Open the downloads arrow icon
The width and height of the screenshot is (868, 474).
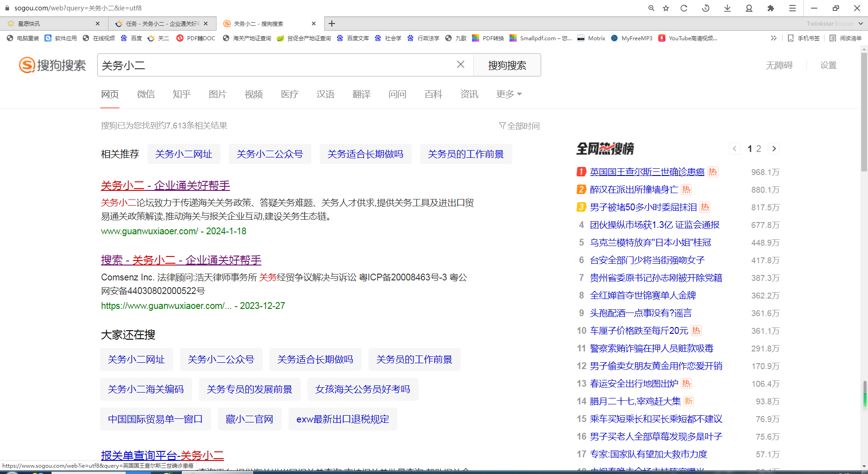click(727, 8)
